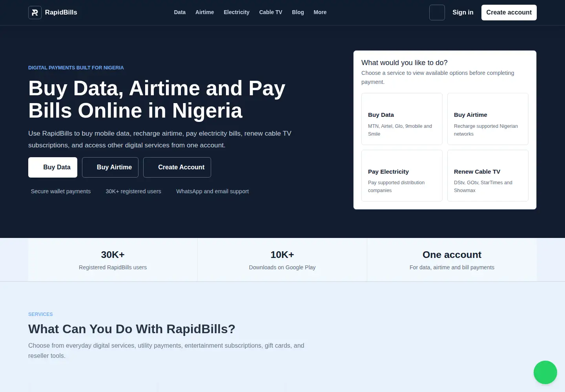Click the '10K+' downloads stat
The height and width of the screenshot is (392, 565).
282,255
